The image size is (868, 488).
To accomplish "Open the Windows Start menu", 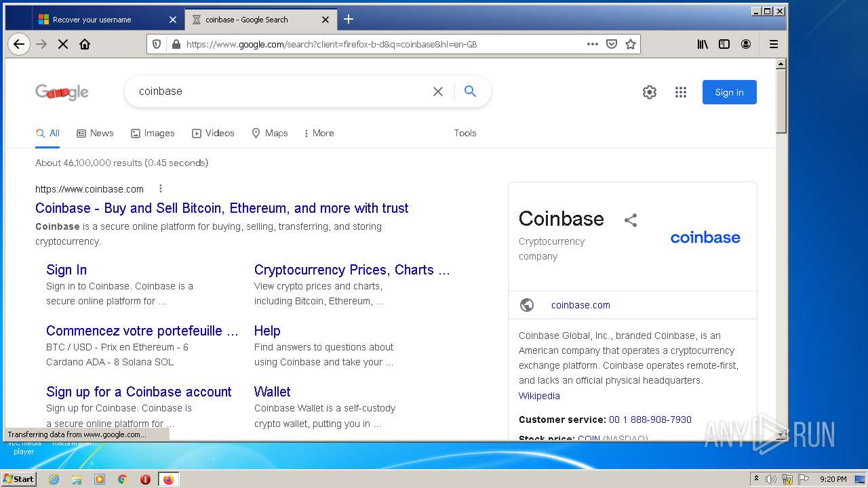I will pos(18,479).
